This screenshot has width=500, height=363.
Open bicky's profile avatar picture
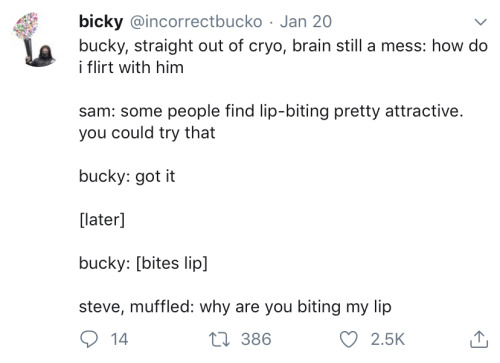33,40
